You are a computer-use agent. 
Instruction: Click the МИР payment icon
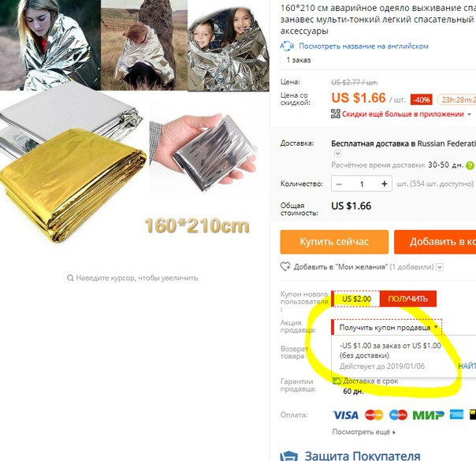point(429,415)
